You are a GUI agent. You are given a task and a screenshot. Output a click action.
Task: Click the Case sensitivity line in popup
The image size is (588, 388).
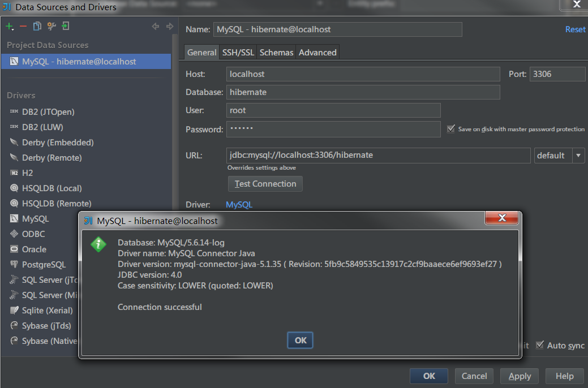pyautogui.click(x=195, y=286)
